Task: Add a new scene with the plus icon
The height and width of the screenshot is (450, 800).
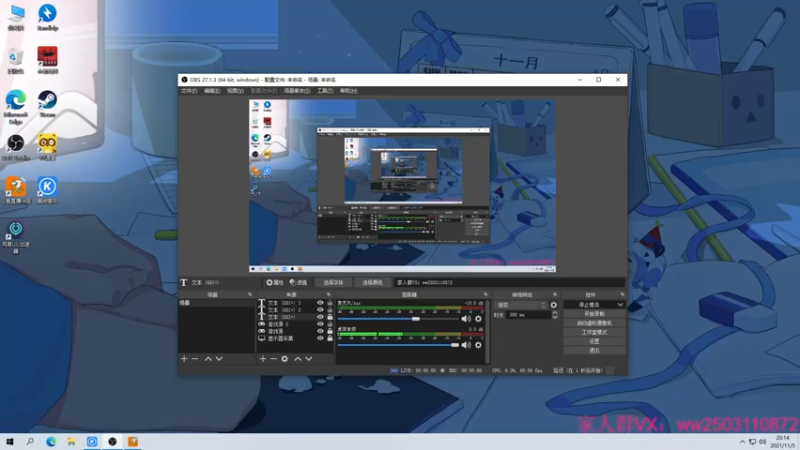Action: click(184, 359)
